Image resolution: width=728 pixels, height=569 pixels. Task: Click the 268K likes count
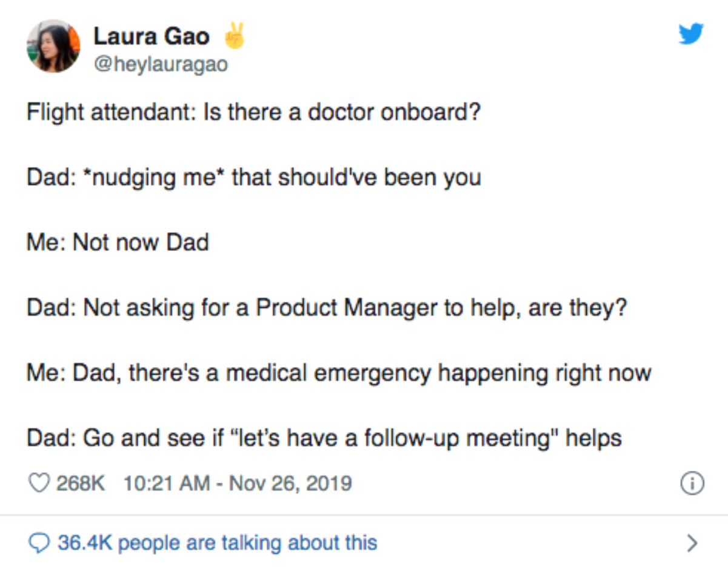tap(81, 483)
